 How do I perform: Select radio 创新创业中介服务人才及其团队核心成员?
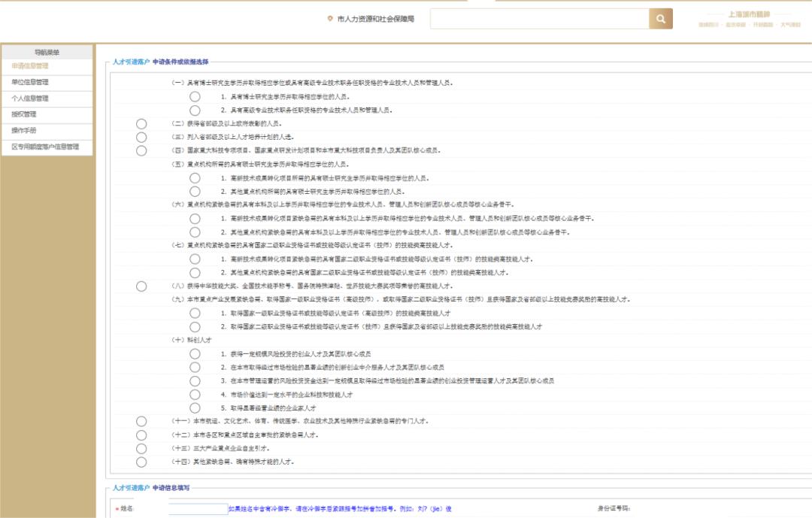pos(195,368)
